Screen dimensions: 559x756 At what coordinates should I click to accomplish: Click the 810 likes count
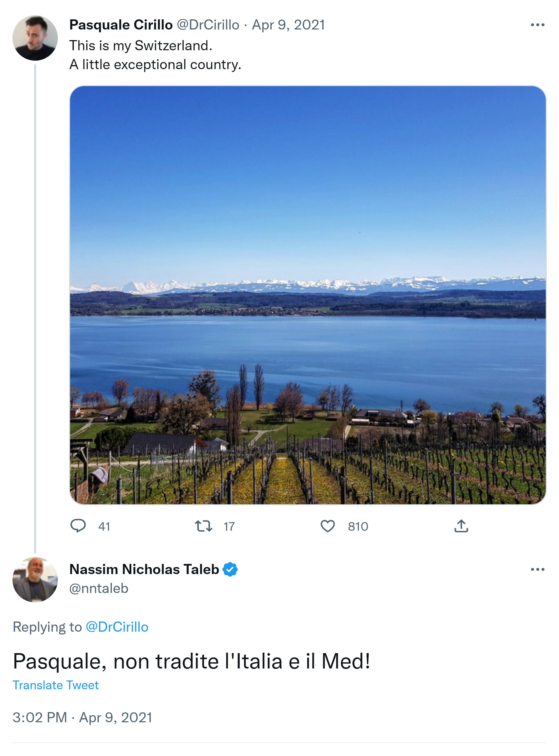pos(358,527)
